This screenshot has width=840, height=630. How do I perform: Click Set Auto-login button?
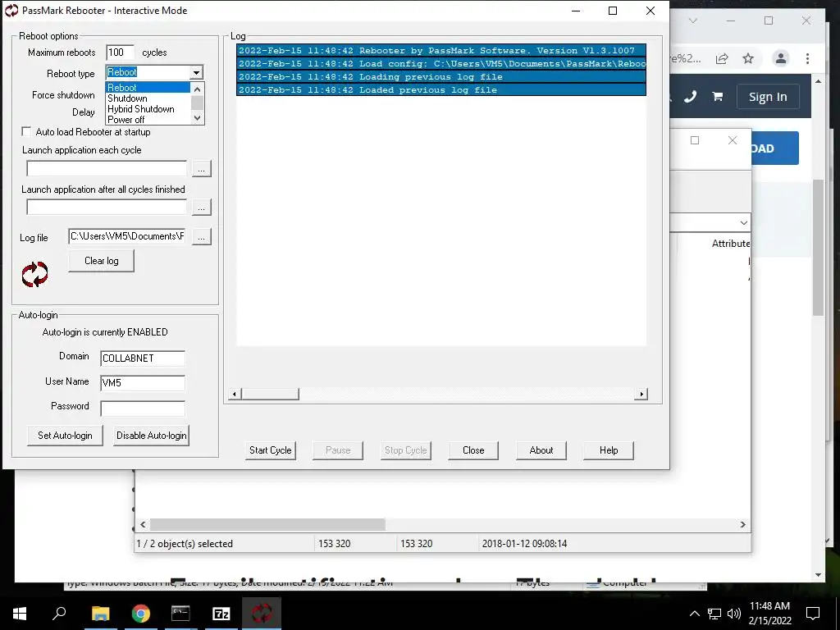point(65,436)
